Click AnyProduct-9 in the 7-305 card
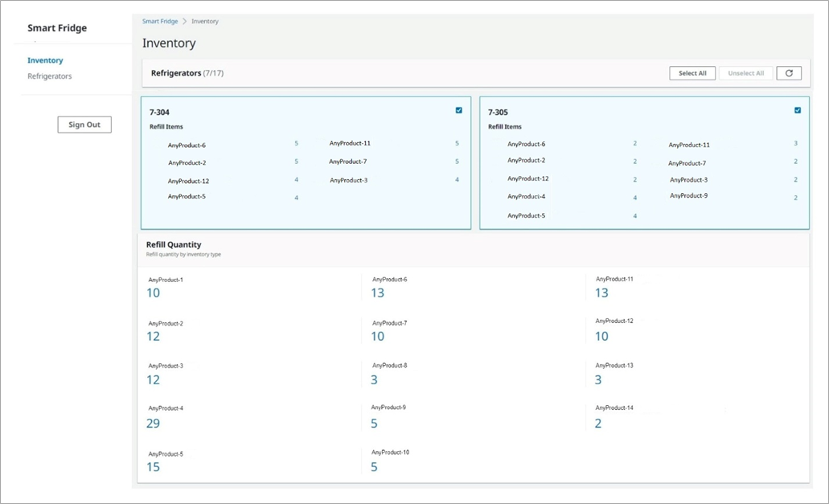The image size is (829, 504). [x=688, y=196]
